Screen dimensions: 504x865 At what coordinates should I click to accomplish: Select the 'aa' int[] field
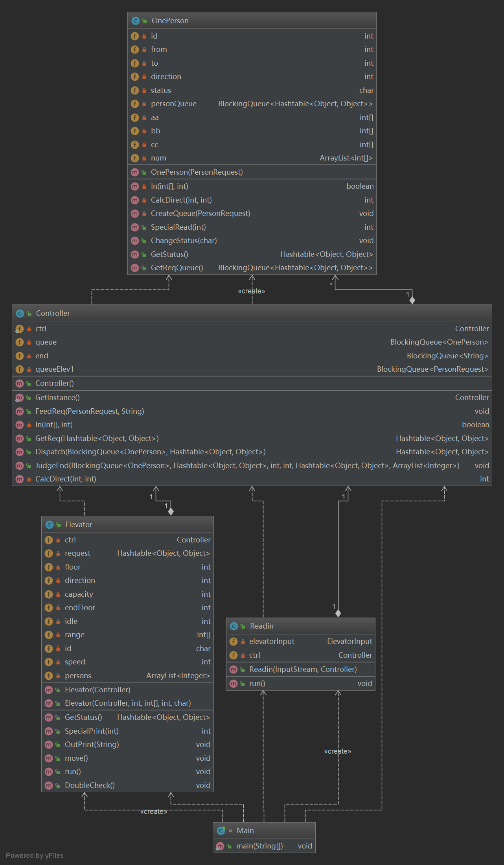[252, 118]
